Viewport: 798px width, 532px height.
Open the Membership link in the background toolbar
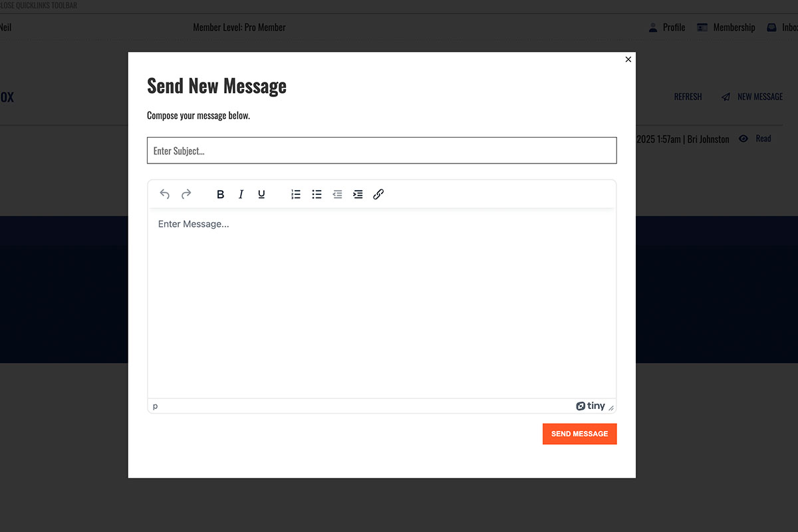(x=734, y=27)
